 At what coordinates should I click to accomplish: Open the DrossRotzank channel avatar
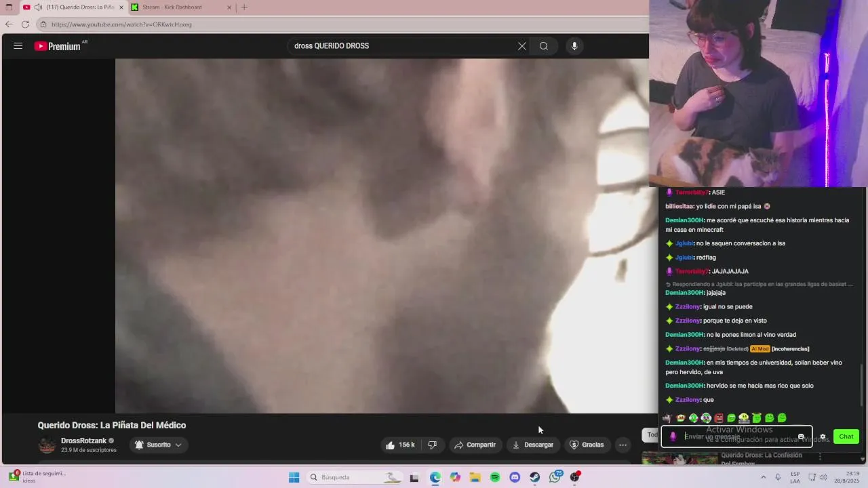point(47,445)
